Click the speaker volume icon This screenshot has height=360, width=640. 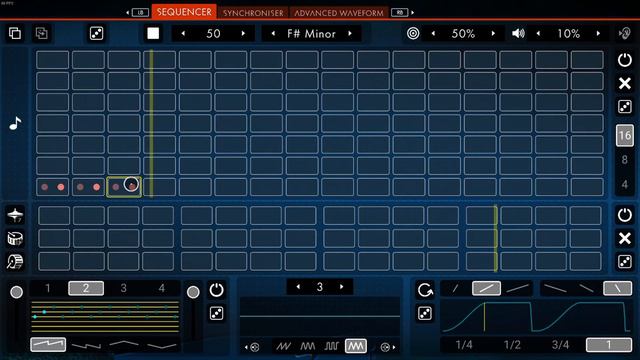pos(518,33)
